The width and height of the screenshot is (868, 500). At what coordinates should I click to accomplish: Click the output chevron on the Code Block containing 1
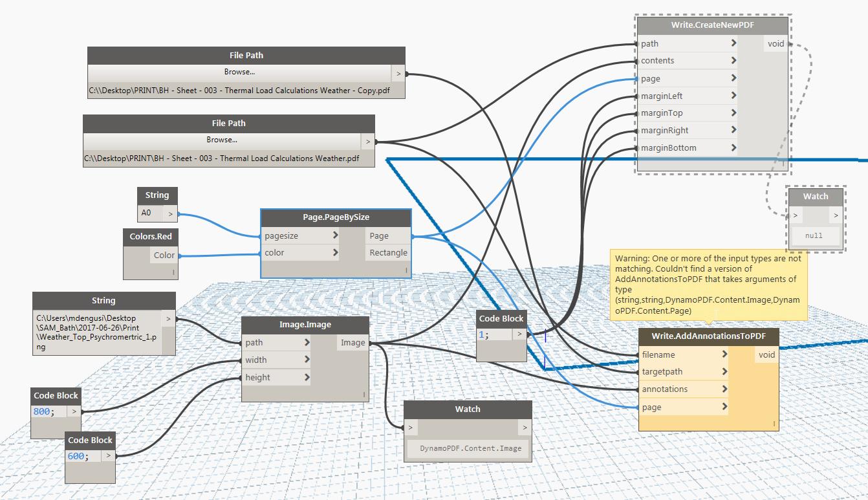click(x=520, y=334)
